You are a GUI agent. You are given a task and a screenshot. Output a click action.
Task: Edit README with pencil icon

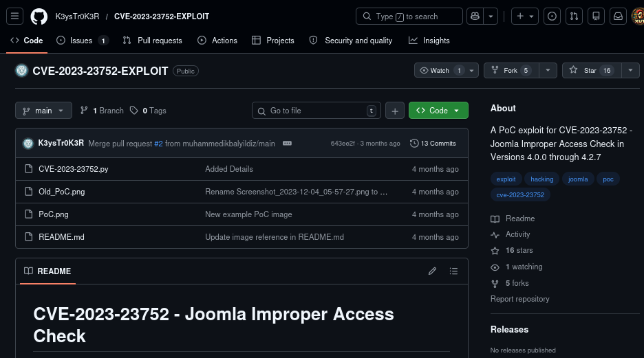click(432, 271)
